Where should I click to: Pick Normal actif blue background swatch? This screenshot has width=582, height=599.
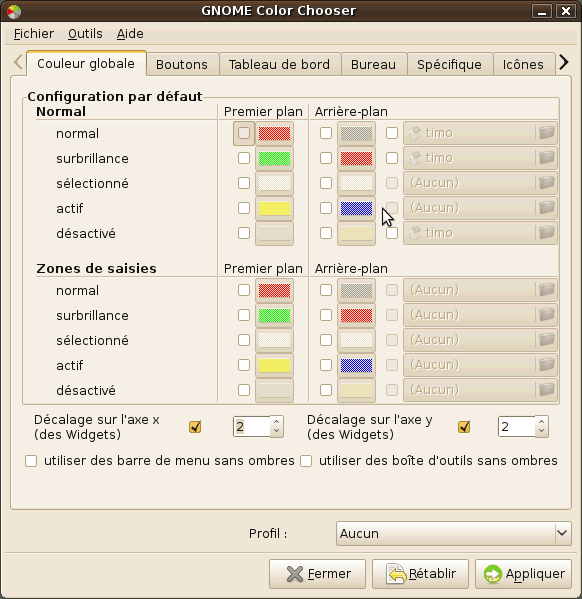coord(356,208)
